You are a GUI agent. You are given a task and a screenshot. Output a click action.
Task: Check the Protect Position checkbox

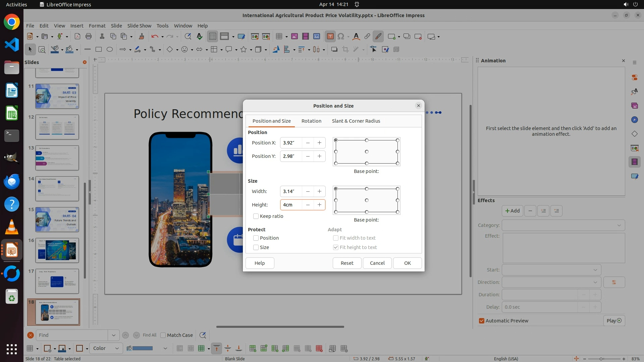tap(256, 238)
